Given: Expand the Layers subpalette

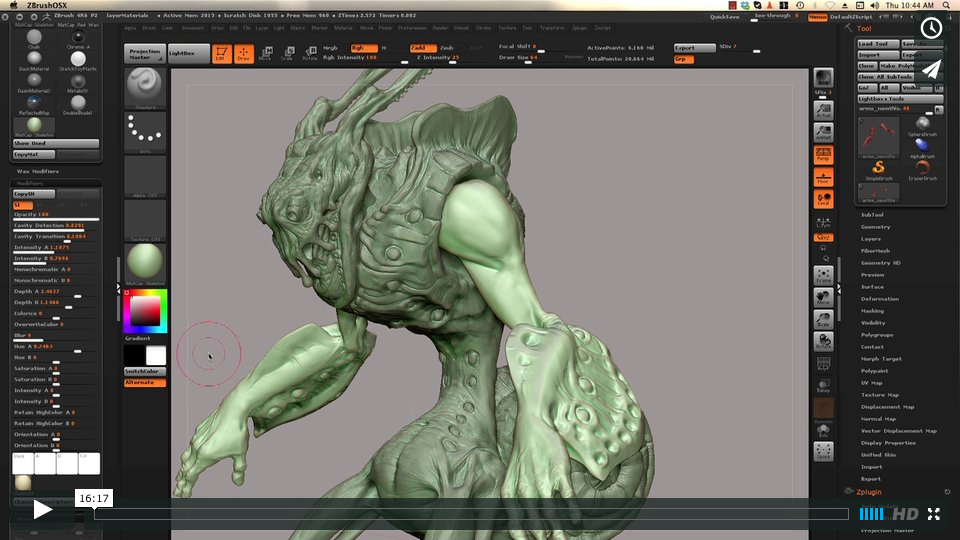Looking at the screenshot, I should click(871, 239).
